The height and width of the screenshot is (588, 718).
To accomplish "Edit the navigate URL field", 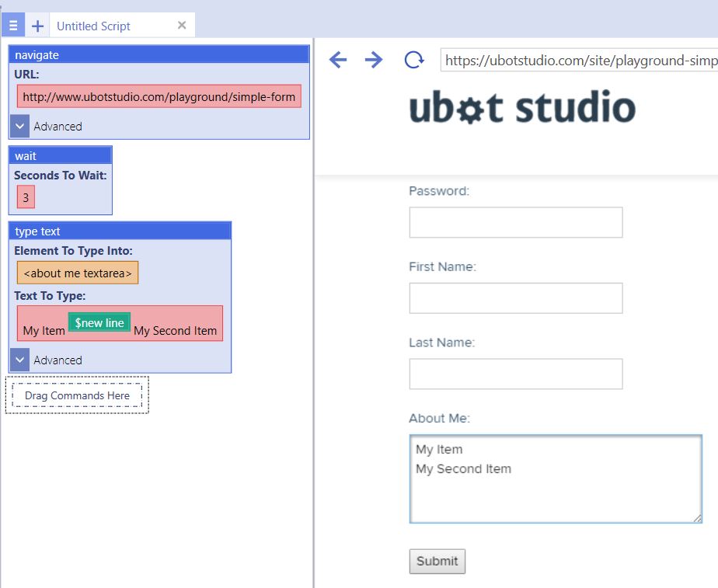I will pyautogui.click(x=159, y=96).
